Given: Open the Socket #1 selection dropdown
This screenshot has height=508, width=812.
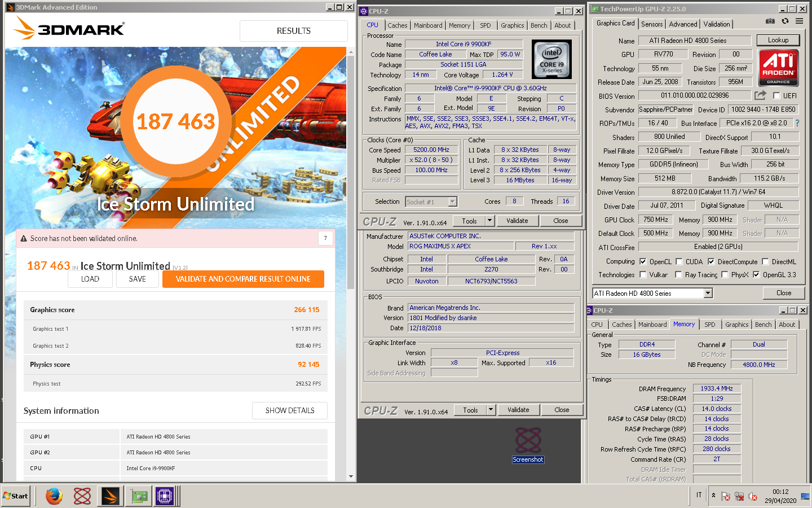Looking at the screenshot, I should (x=452, y=202).
